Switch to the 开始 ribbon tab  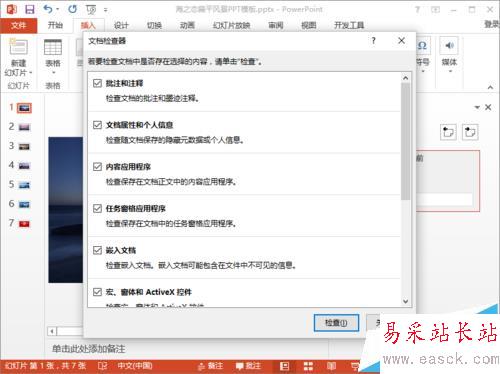point(55,25)
